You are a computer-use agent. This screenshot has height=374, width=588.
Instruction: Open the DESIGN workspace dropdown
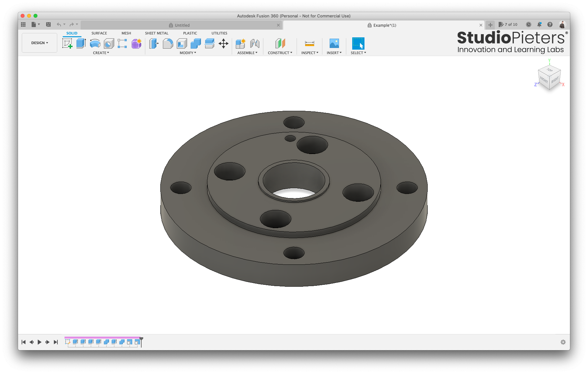[x=39, y=43]
